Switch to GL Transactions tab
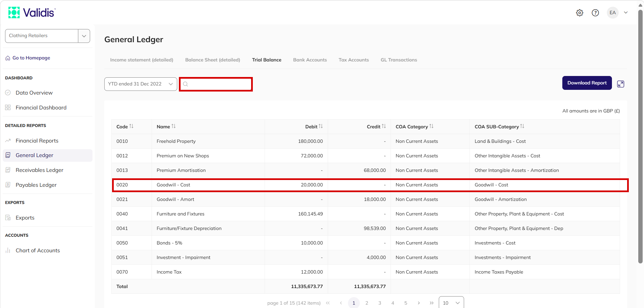Image resolution: width=644 pixels, height=308 pixels. click(399, 60)
